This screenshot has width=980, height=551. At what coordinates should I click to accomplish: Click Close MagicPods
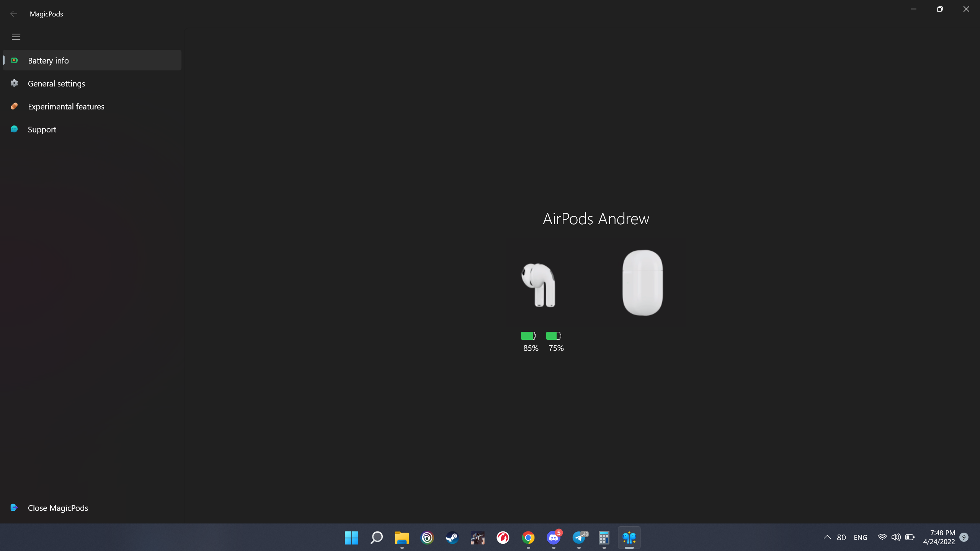57,508
